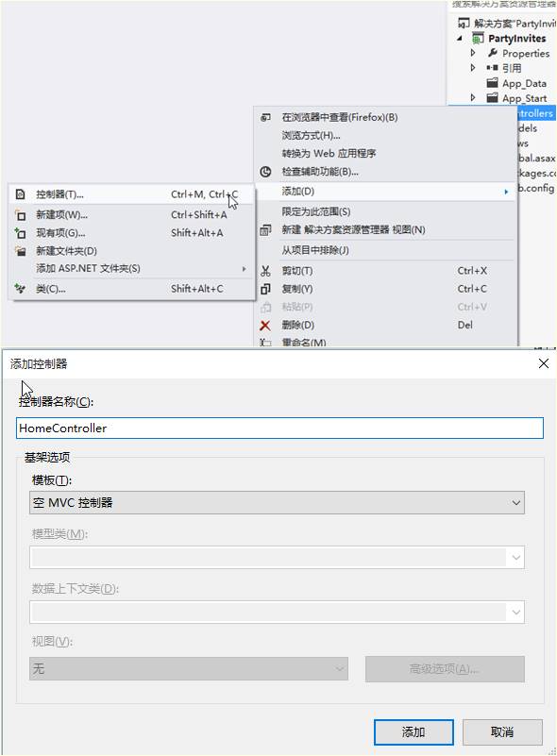Screen dimensions: 557x756
Task: Expand the 引用 references node
Action: click(x=473, y=68)
